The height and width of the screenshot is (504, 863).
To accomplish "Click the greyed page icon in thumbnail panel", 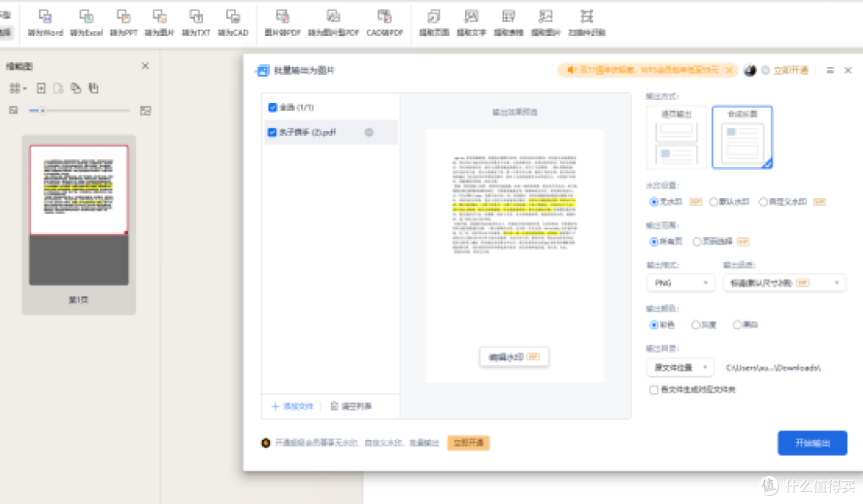I will coord(58,88).
